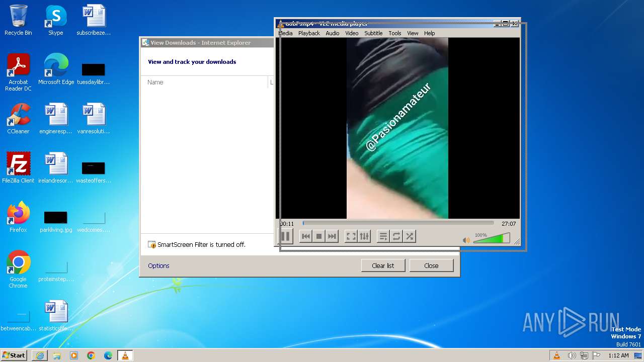Select Google Chrome desktop shortcut
Viewport: 644px width, 362px height.
(x=18, y=269)
